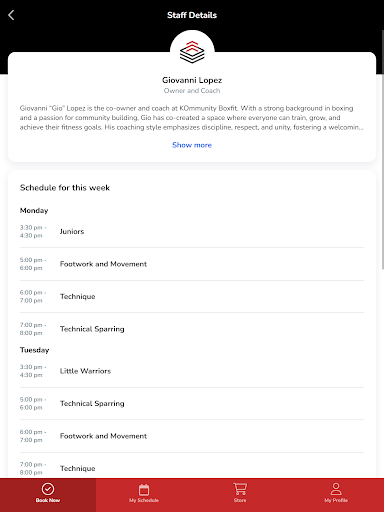This screenshot has height=512, width=384.
Task: Go back using the top-left arrow
Action: point(11,15)
